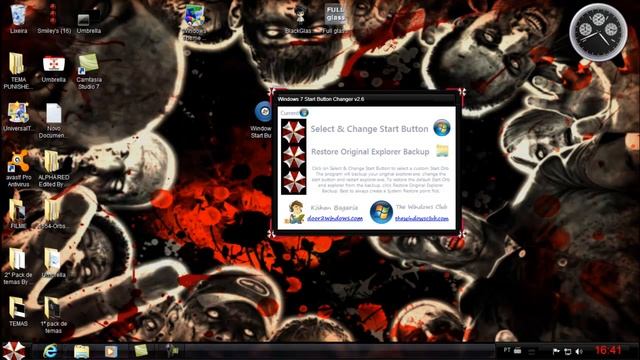Select the TEMA PUNISHE folder
Image resolution: width=640 pixels, height=360 pixels.
pos(18,71)
